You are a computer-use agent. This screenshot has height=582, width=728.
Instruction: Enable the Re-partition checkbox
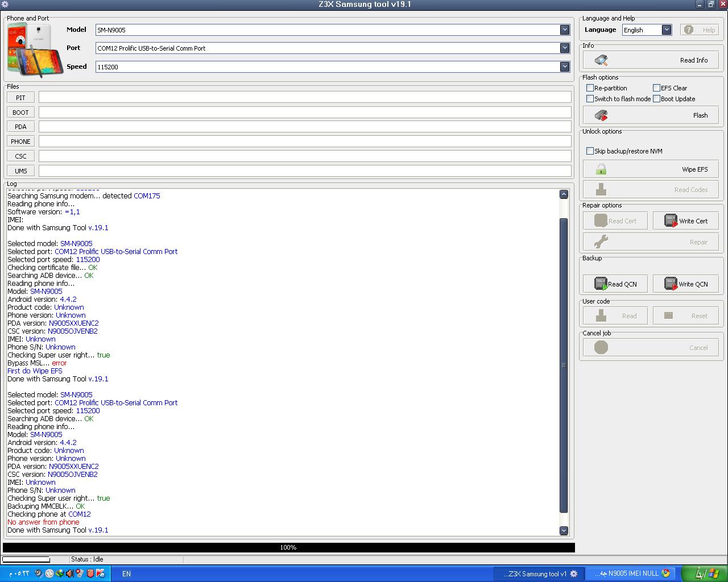click(x=590, y=88)
